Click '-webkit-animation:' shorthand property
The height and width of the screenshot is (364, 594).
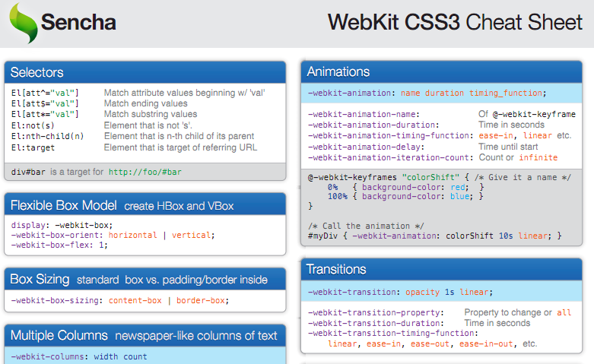[x=351, y=93]
